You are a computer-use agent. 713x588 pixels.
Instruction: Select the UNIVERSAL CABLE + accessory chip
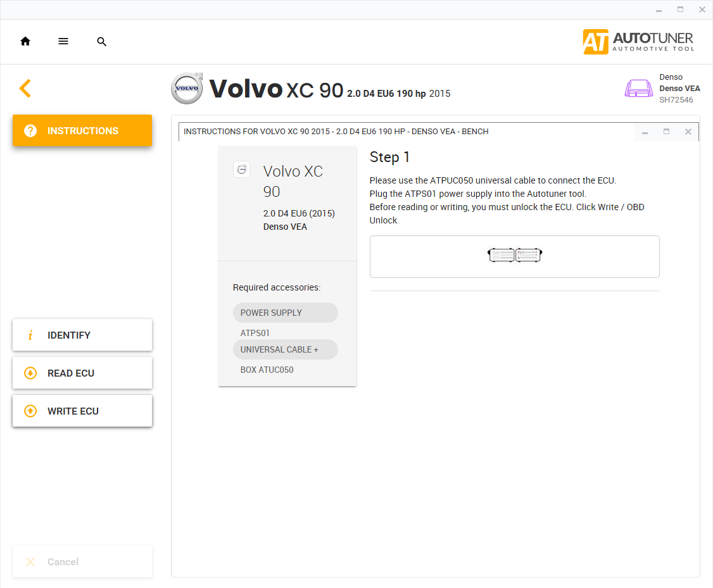point(285,349)
